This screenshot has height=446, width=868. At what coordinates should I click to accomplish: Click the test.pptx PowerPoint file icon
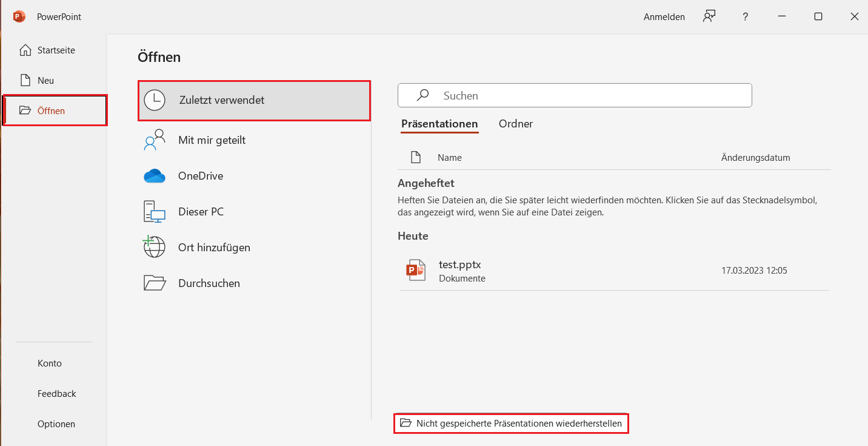click(x=416, y=270)
